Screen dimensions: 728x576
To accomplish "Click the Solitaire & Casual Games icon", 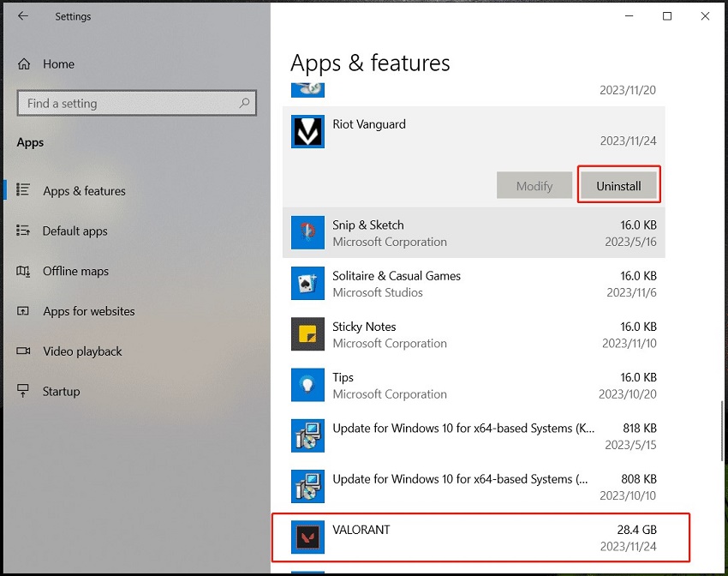I will tap(307, 284).
